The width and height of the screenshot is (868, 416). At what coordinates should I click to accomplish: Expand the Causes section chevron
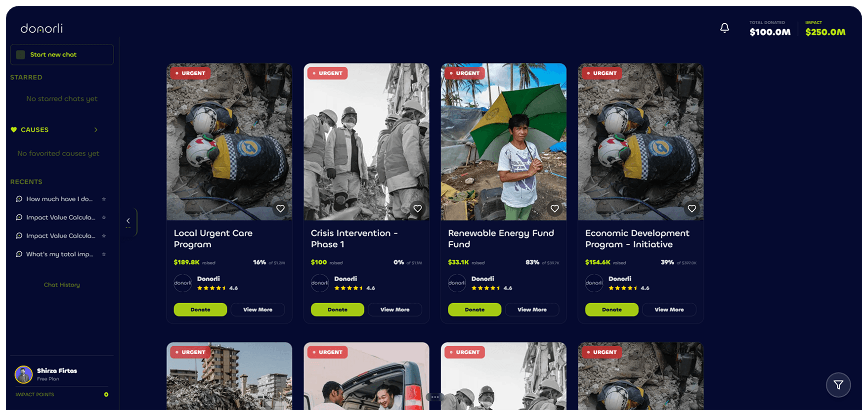[x=96, y=130]
